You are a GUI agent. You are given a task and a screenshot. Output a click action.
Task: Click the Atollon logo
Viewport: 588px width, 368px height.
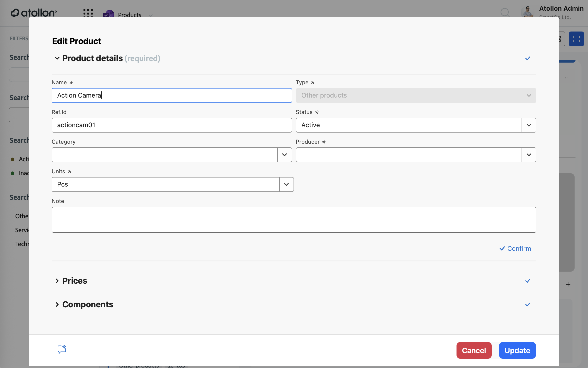(34, 13)
